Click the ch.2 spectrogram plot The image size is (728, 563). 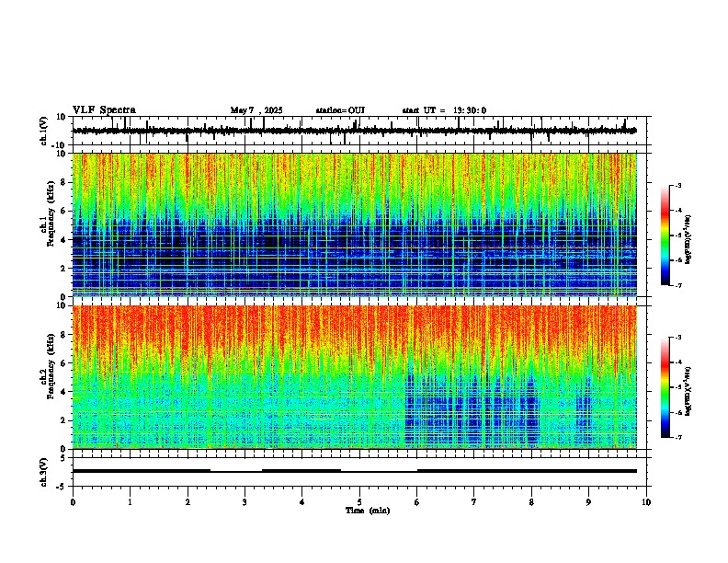click(355, 377)
